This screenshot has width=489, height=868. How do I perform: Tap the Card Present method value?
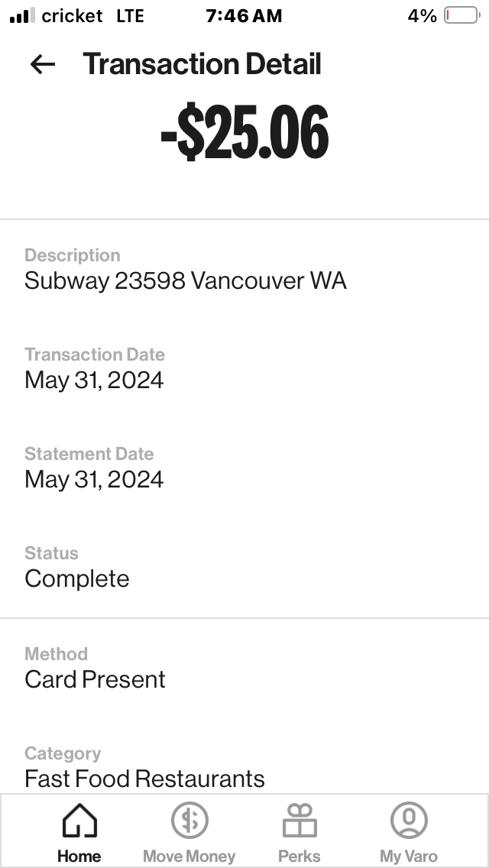(96, 680)
